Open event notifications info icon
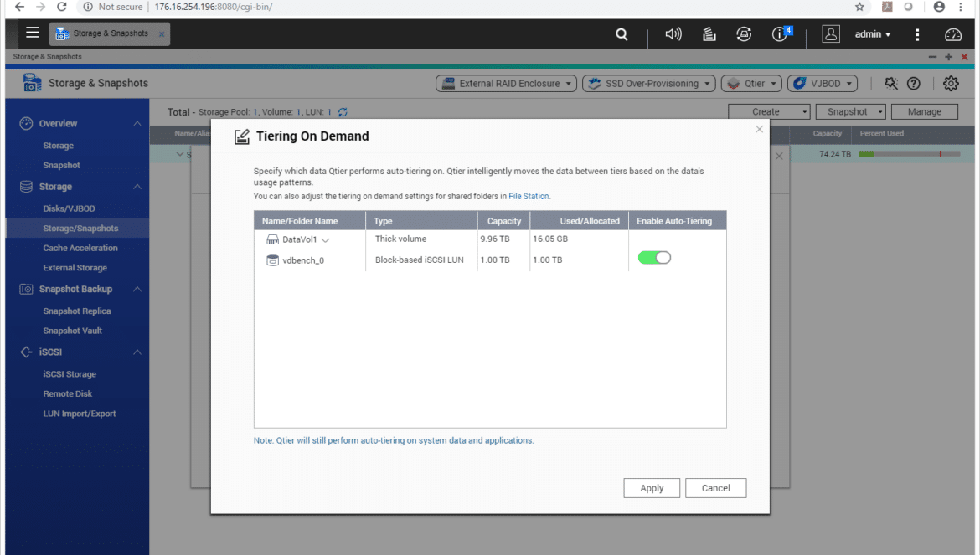Screen dimensions: 980x555 [781, 33]
